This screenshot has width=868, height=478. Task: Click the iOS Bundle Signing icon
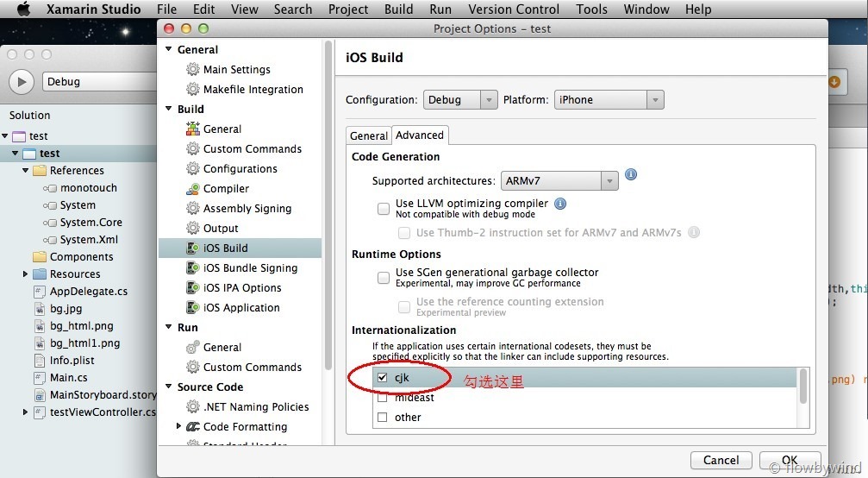[192, 268]
